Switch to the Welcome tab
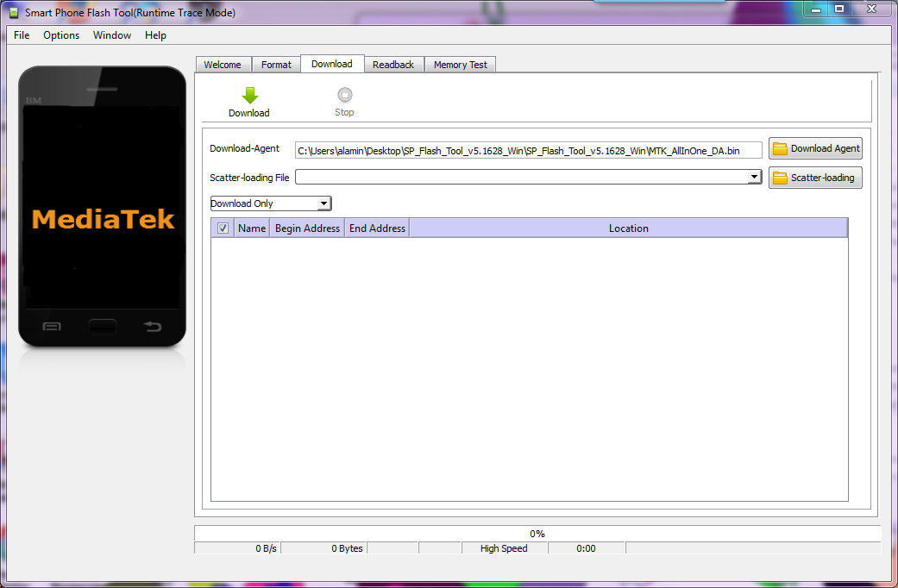The image size is (898, 588). [x=223, y=65]
